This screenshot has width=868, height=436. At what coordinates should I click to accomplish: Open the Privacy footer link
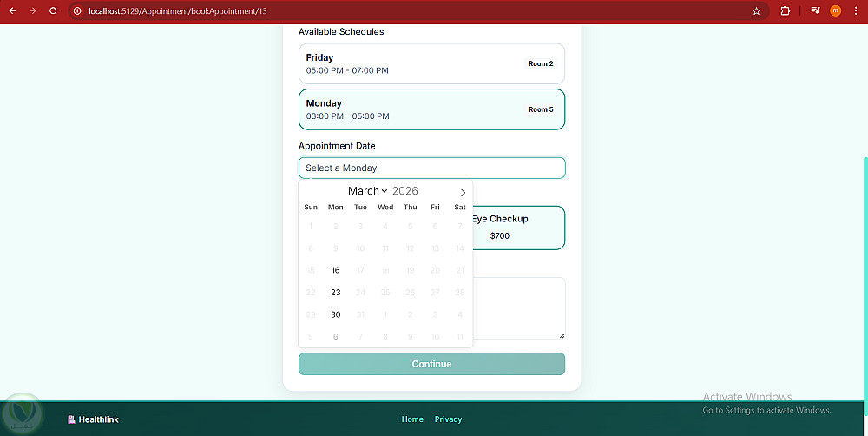click(448, 419)
